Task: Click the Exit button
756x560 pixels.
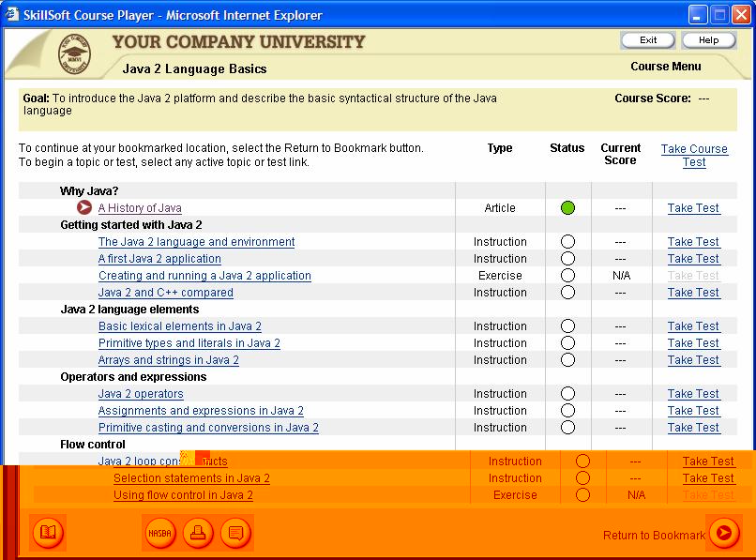Action: [648, 40]
